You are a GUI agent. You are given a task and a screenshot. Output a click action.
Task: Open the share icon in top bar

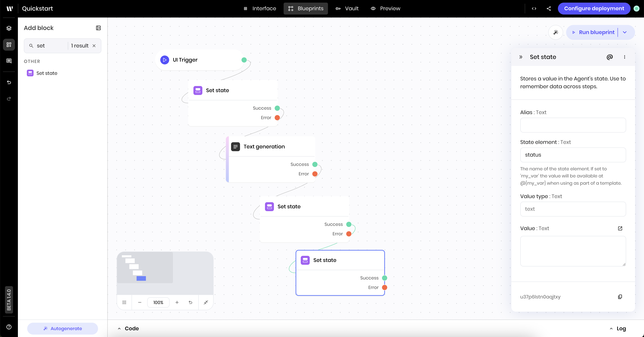(549, 9)
